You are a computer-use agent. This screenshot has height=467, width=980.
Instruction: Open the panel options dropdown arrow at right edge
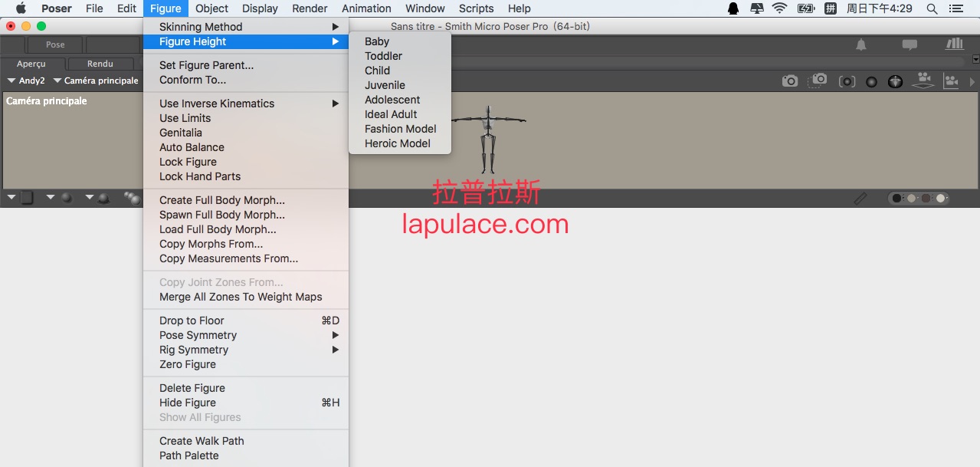[975, 59]
